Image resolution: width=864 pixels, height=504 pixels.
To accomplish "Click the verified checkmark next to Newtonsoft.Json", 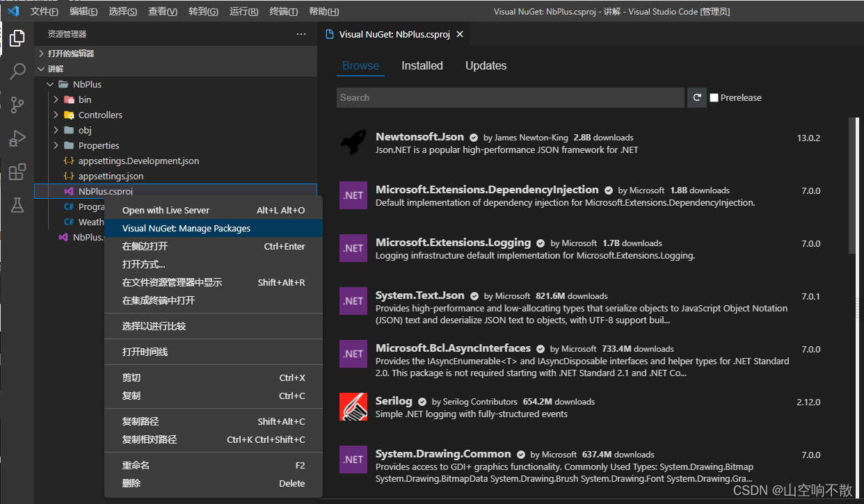I will coord(474,138).
